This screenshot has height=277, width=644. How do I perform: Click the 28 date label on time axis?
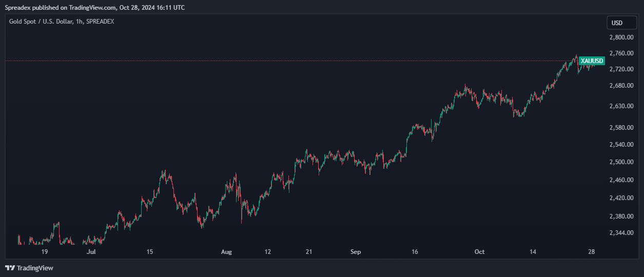tap(591, 252)
